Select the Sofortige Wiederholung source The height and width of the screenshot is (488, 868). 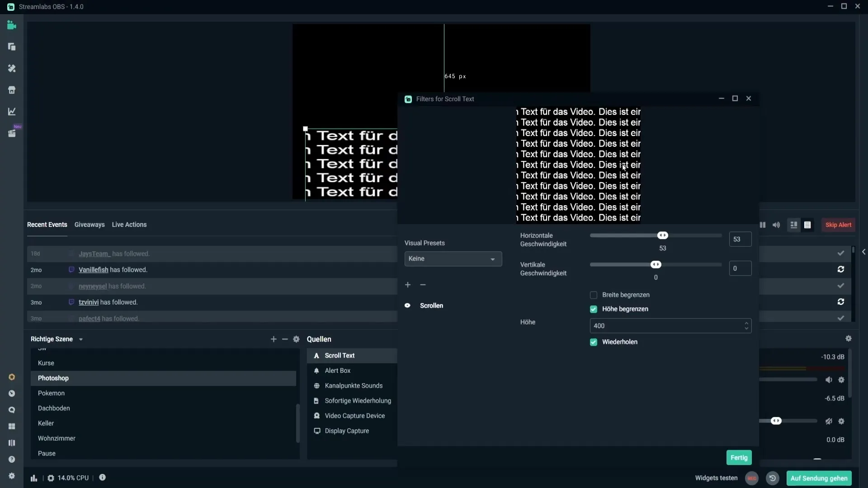352,401
